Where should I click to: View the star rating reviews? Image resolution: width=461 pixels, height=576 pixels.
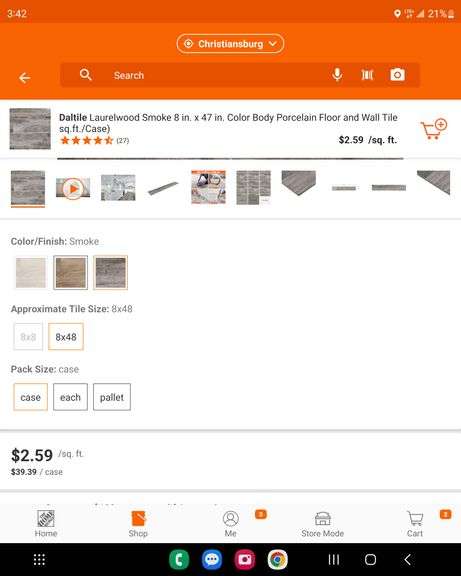(94, 140)
